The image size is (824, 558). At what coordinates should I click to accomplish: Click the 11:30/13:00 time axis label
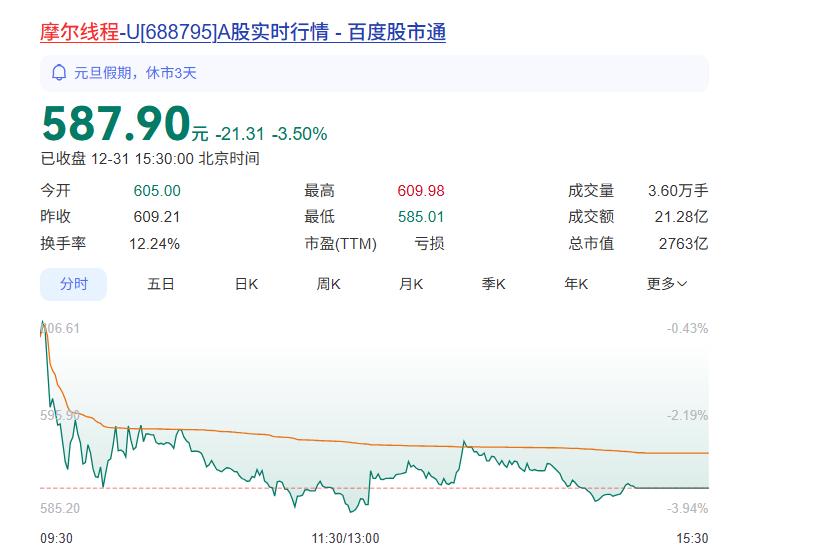(x=345, y=539)
